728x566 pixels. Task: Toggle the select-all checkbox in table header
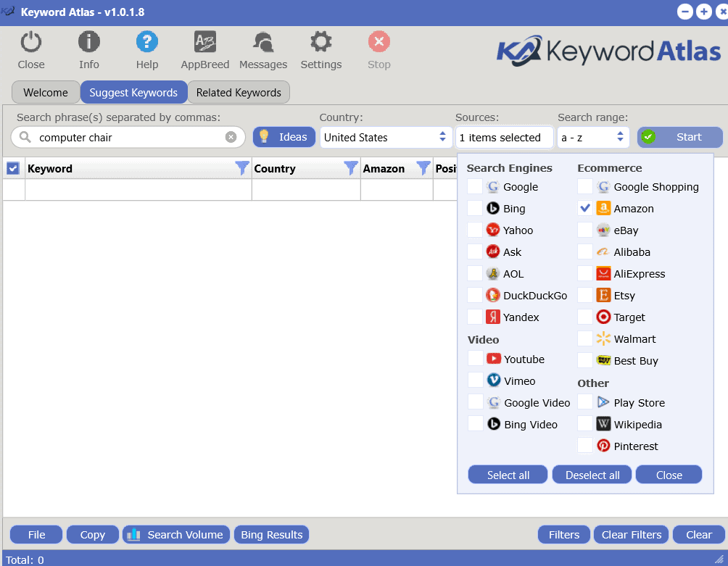tap(13, 168)
